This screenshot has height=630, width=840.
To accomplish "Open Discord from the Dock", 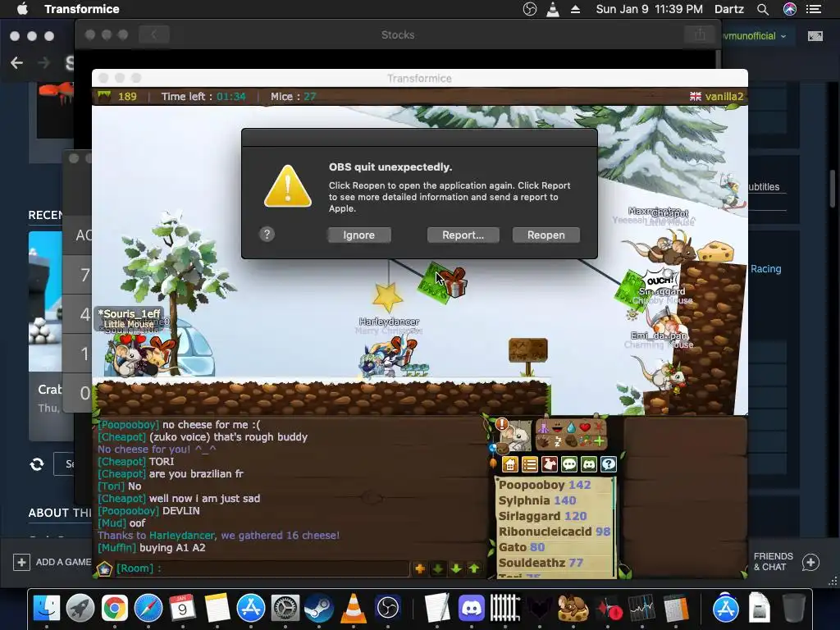I will point(472,608).
